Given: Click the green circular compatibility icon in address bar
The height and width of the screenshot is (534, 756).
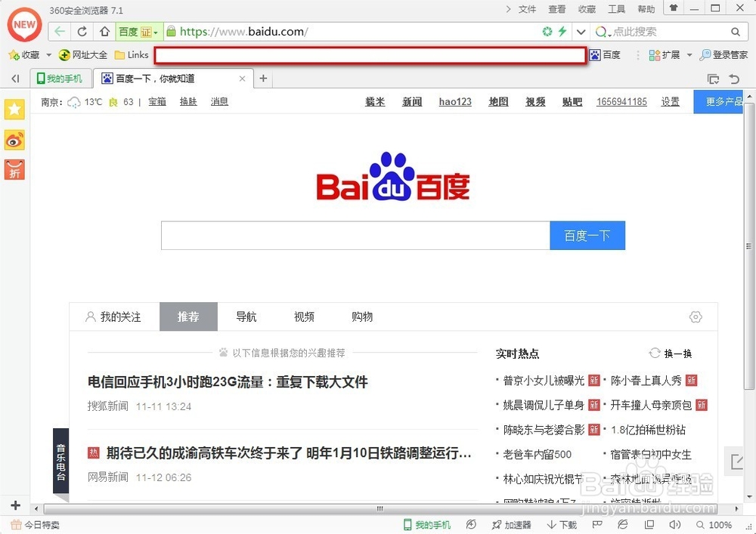Looking at the screenshot, I should (x=547, y=32).
